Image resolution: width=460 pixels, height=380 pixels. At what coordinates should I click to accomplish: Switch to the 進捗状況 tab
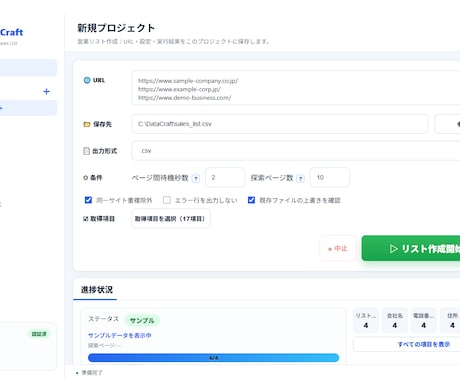click(x=97, y=290)
